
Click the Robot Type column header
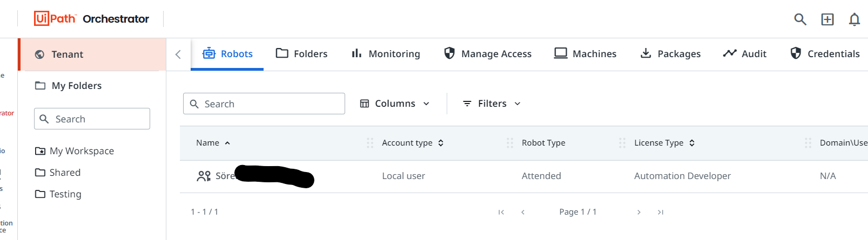click(x=543, y=143)
